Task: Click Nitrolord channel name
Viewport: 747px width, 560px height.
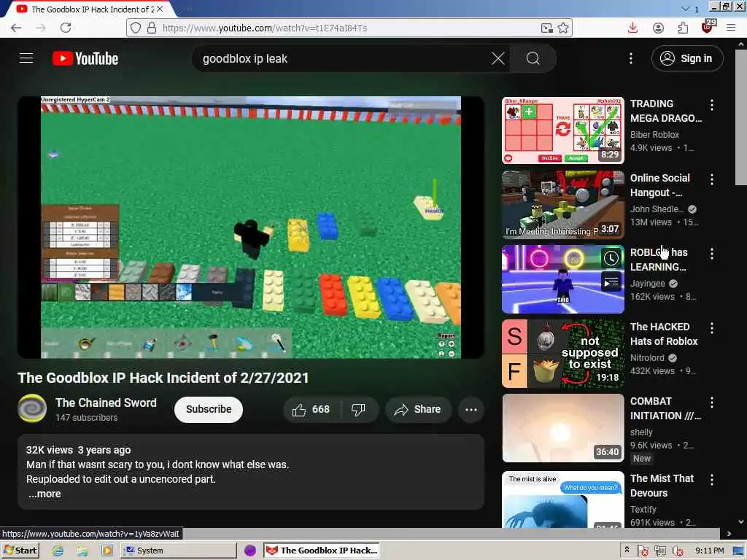Action: click(x=647, y=357)
